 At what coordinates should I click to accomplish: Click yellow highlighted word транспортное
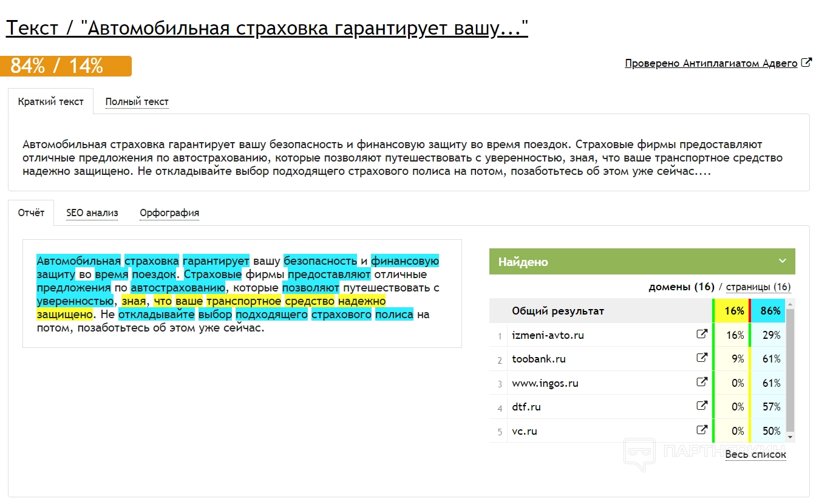(244, 301)
